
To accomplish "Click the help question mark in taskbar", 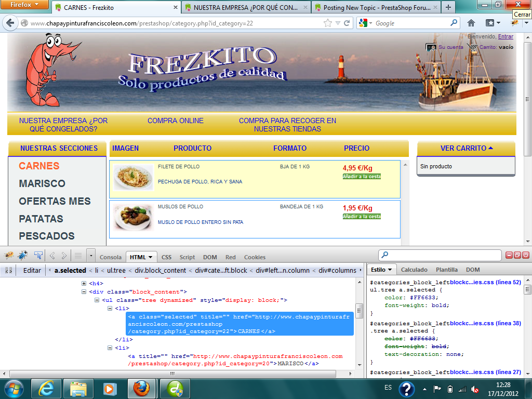I will pyautogui.click(x=406, y=389).
